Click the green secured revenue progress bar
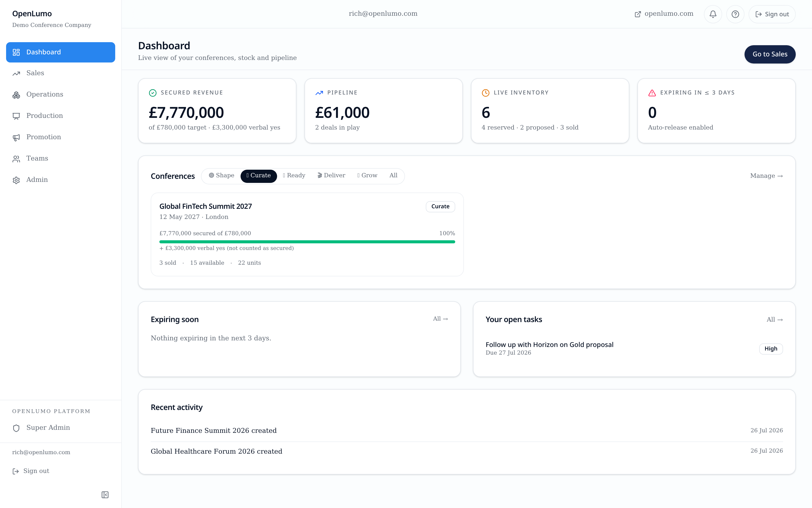This screenshot has height=508, width=812. (x=307, y=242)
